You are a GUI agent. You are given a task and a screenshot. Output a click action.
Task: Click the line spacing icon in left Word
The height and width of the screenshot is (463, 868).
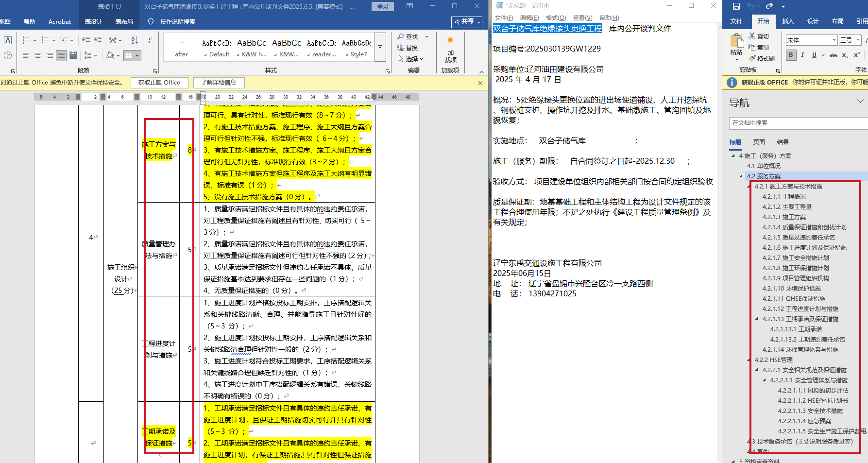88,56
